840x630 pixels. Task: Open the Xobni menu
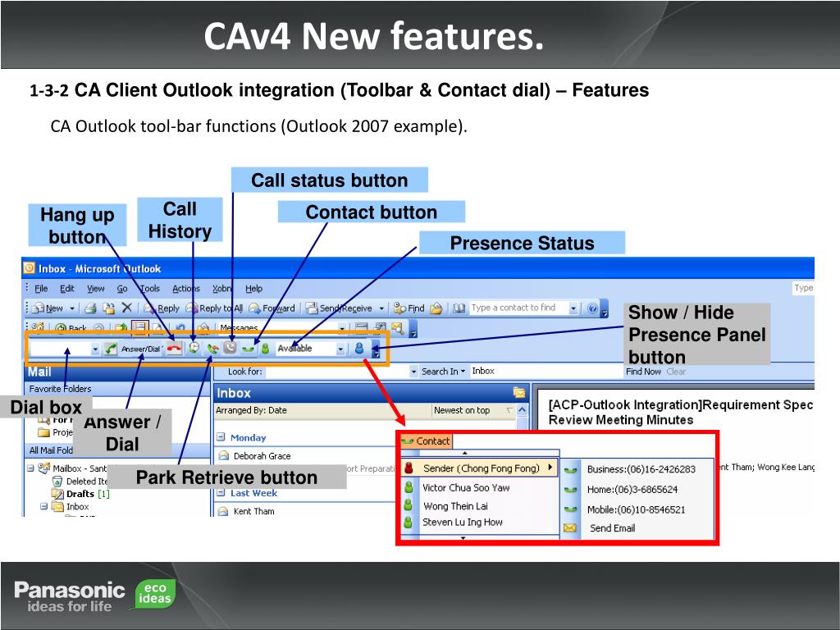click(x=221, y=288)
